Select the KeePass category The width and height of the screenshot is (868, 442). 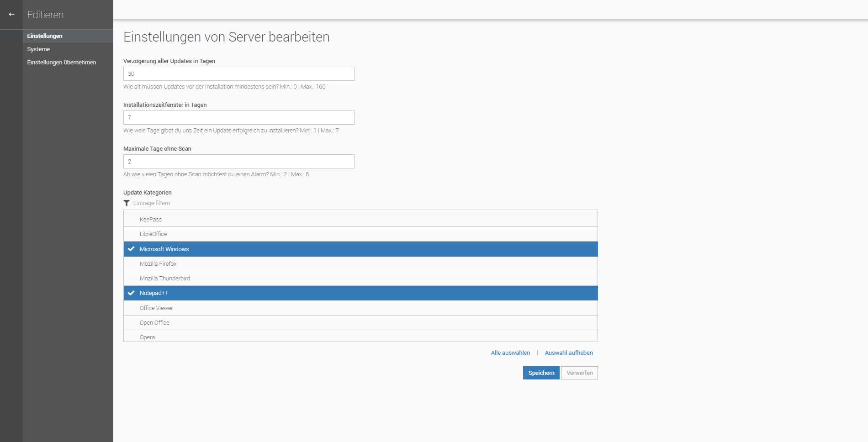[151, 220]
